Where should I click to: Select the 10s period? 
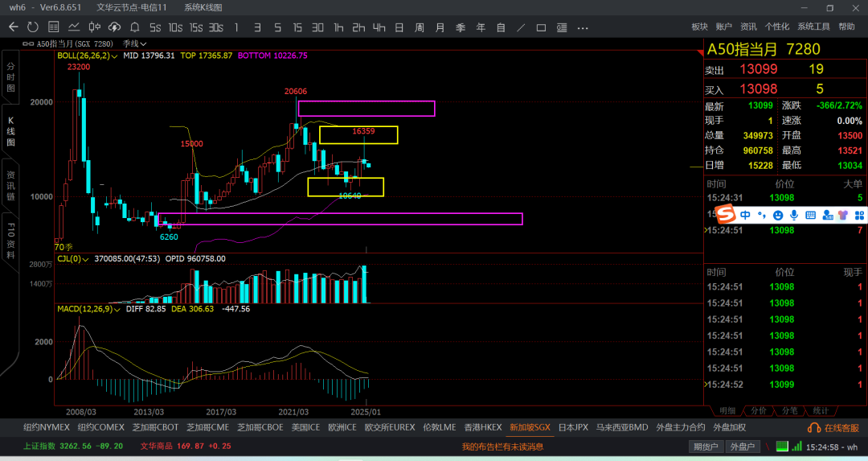175,27
